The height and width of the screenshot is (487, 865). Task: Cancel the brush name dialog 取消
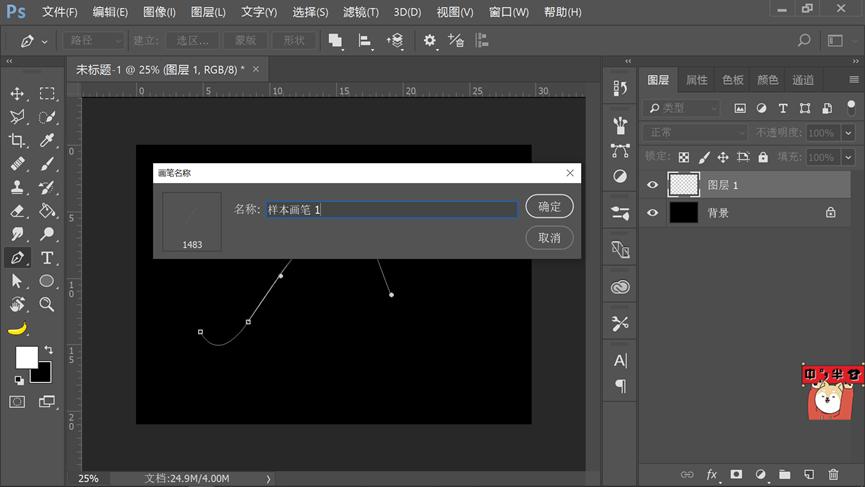tap(549, 238)
